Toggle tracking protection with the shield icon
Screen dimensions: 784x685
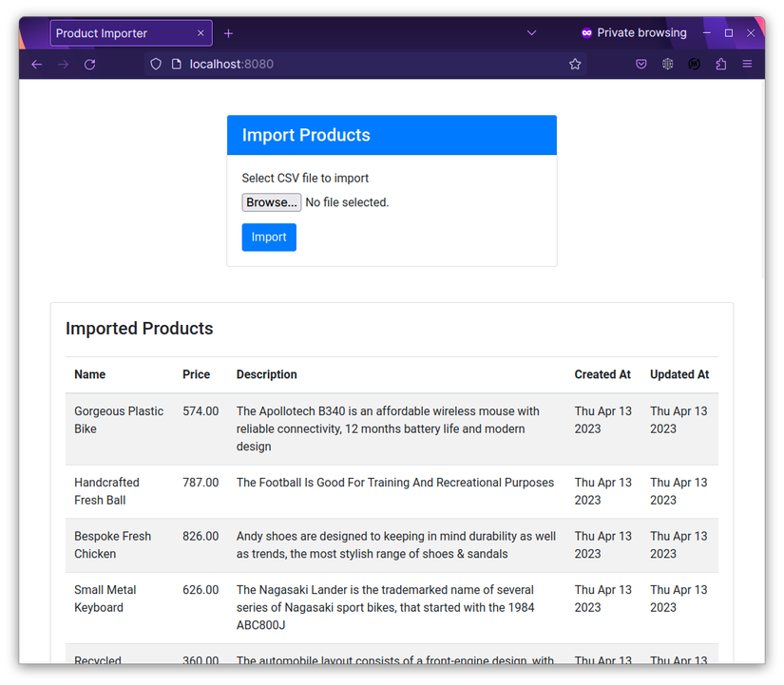point(155,64)
